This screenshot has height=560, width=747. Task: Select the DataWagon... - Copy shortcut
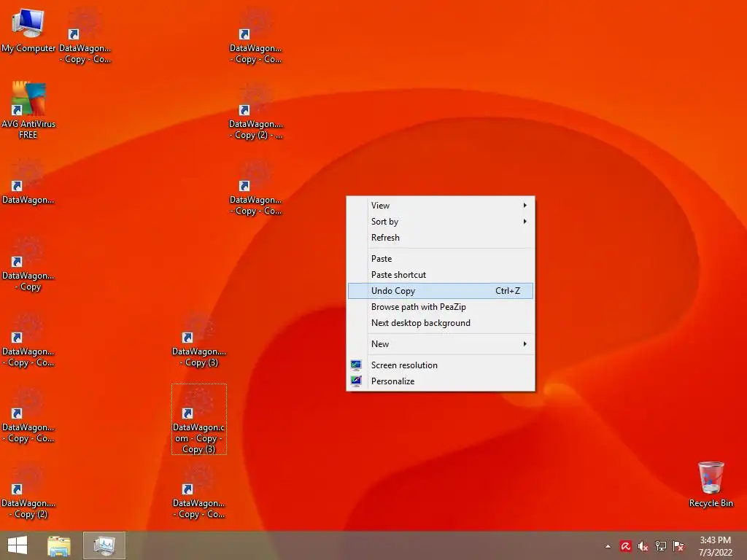pyautogui.click(x=28, y=264)
